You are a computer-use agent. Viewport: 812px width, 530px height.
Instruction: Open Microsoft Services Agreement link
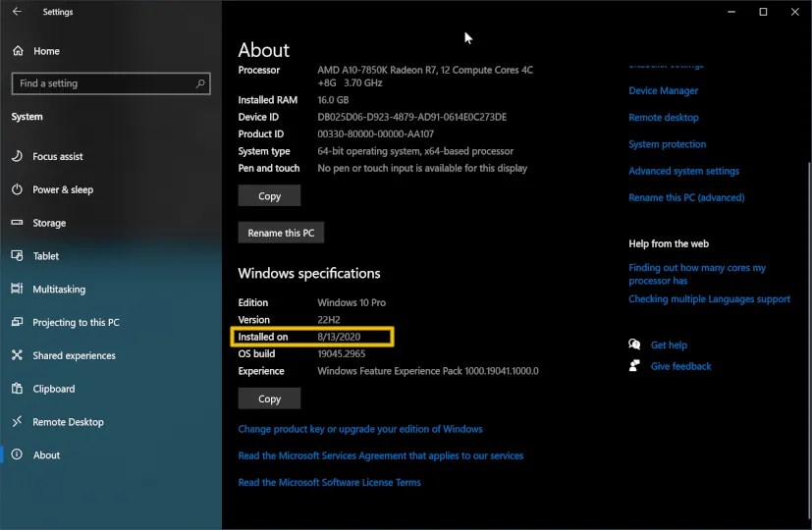point(381,455)
